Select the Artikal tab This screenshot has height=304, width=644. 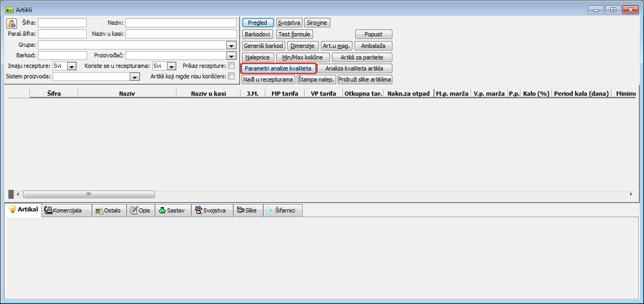click(23, 209)
